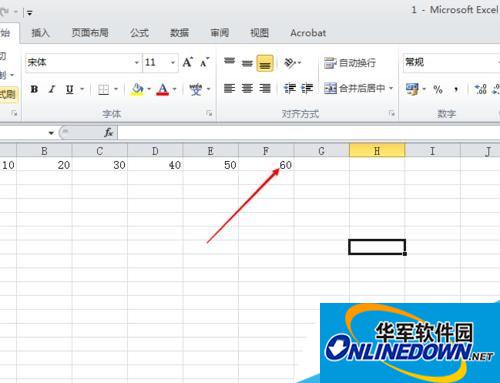
Task: Select cell containing 30
Action: (x=100, y=165)
